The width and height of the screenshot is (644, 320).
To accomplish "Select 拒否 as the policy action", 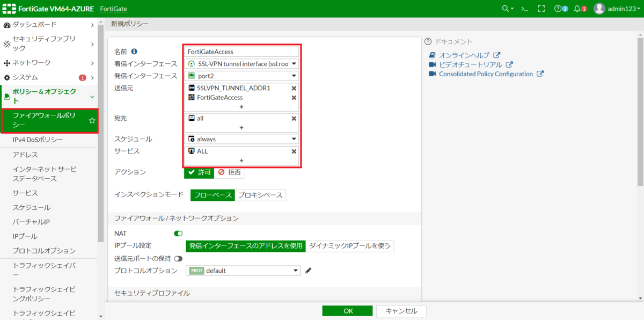I will 230,173.
